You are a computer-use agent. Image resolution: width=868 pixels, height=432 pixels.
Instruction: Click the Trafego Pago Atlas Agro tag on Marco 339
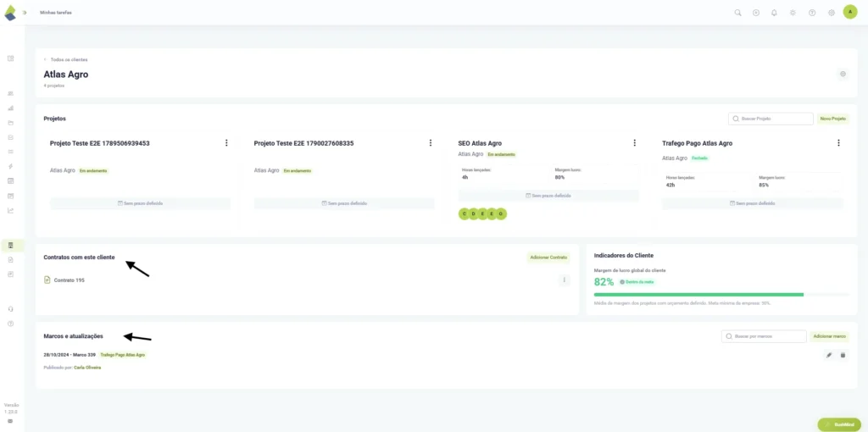click(122, 355)
